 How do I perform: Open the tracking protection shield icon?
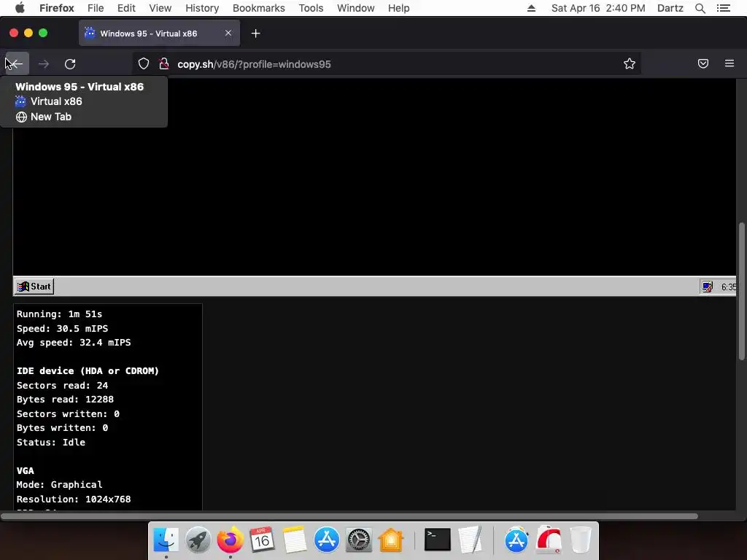[144, 64]
